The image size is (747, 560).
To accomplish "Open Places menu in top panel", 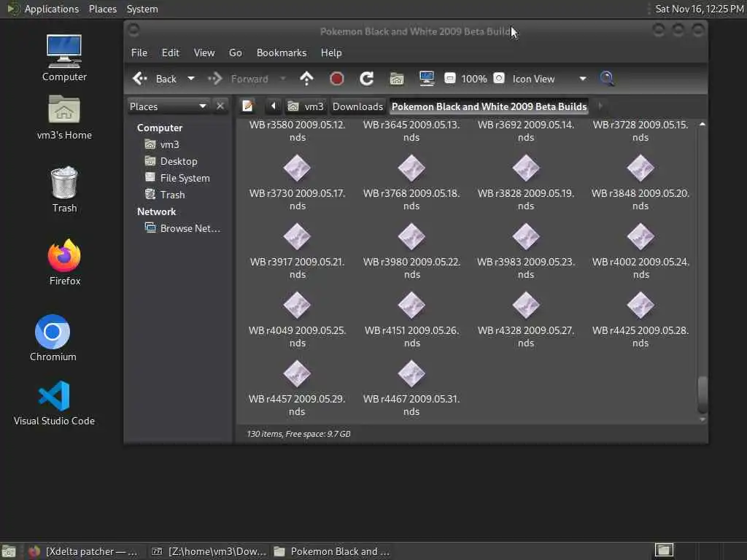I will click(102, 9).
